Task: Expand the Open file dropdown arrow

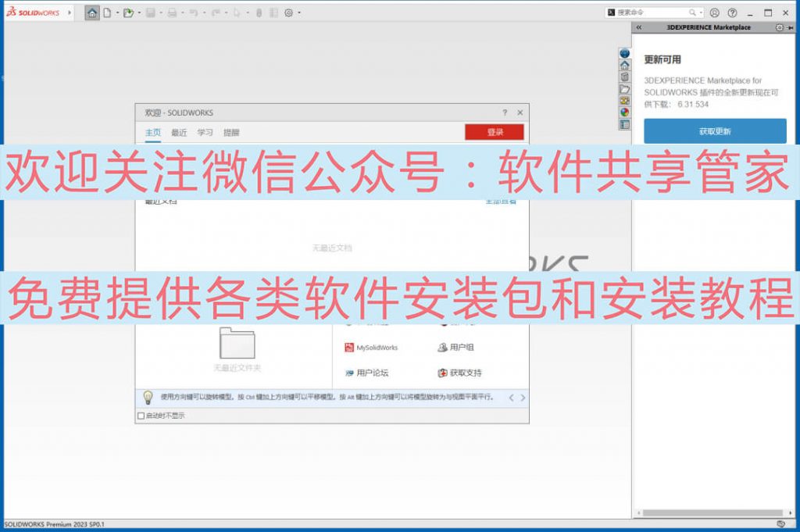Action: pos(139,12)
